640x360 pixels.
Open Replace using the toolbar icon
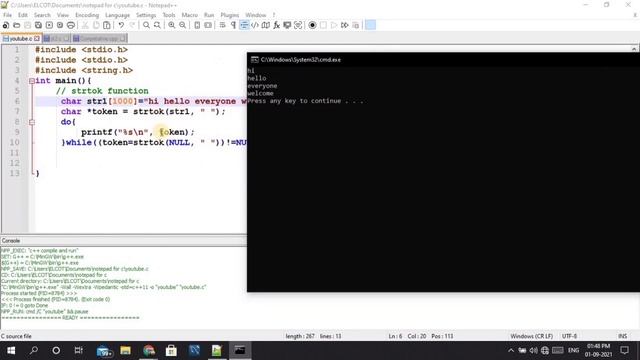(157, 25)
